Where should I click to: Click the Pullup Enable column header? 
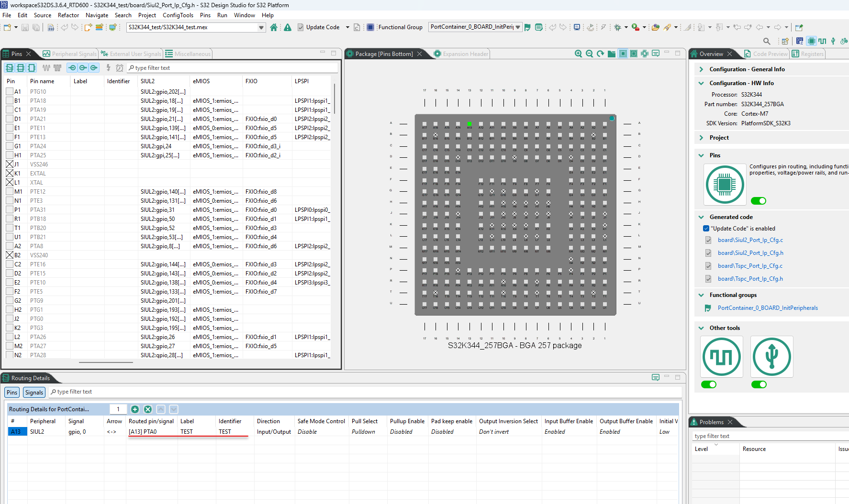(407, 421)
